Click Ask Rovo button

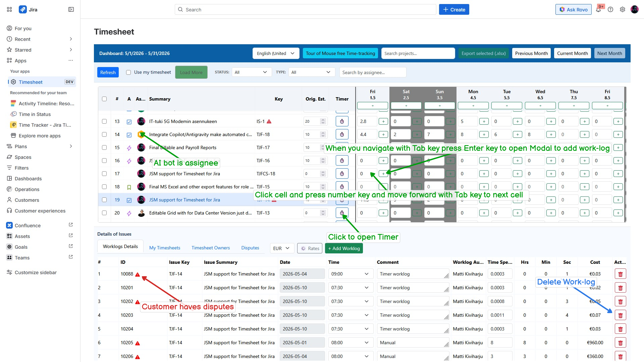[x=574, y=9]
